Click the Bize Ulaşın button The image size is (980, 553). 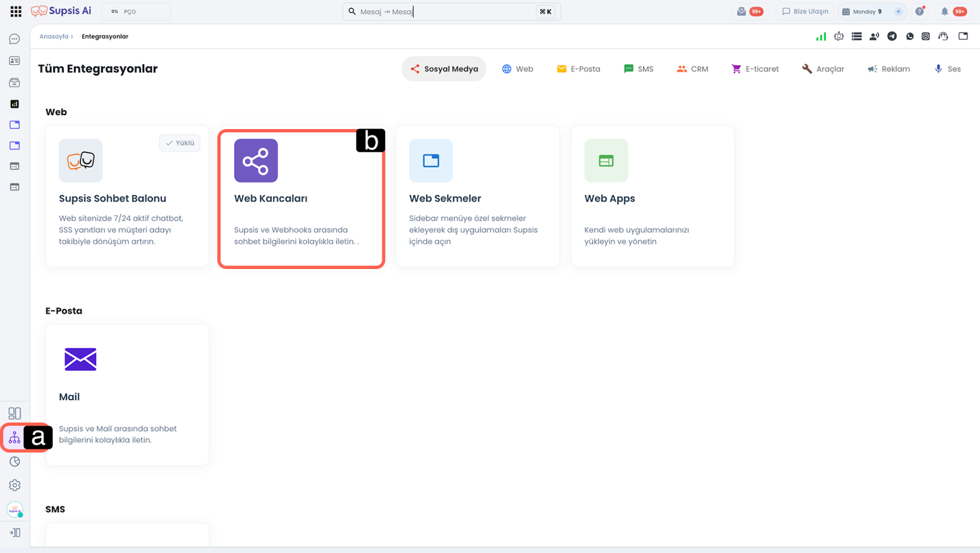805,12
